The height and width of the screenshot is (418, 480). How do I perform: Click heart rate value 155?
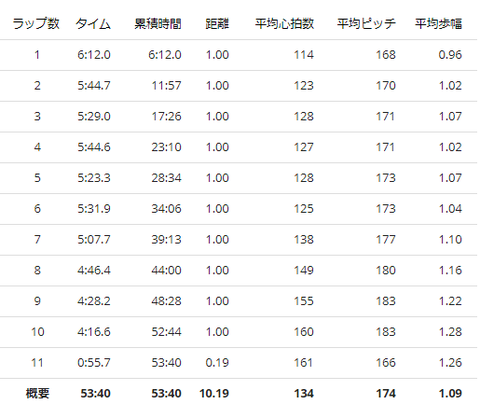tap(304, 301)
